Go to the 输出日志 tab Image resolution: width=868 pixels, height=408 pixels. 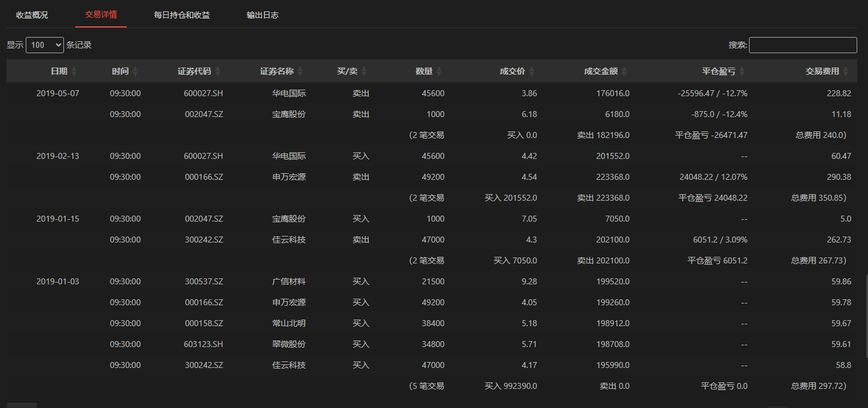tap(262, 15)
